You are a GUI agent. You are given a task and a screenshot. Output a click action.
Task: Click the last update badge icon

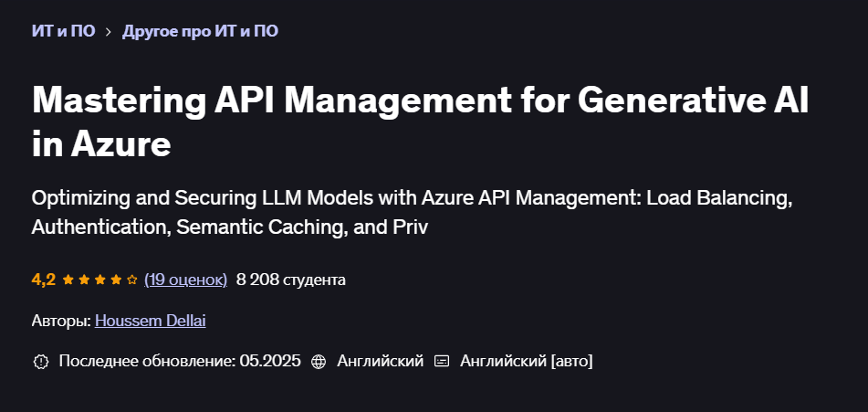point(40,362)
